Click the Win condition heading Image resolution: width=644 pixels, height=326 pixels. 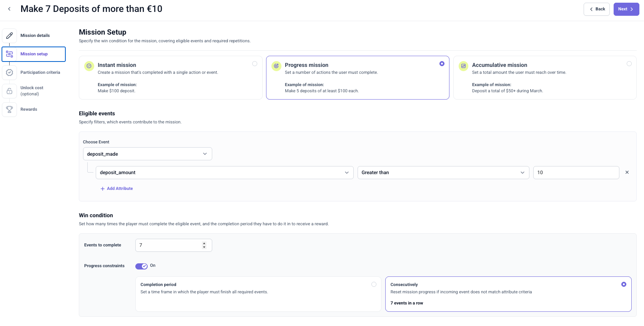click(x=96, y=215)
